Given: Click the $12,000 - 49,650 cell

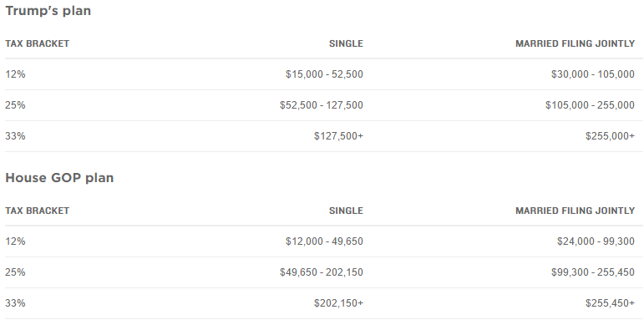Looking at the screenshot, I should 324,241.
